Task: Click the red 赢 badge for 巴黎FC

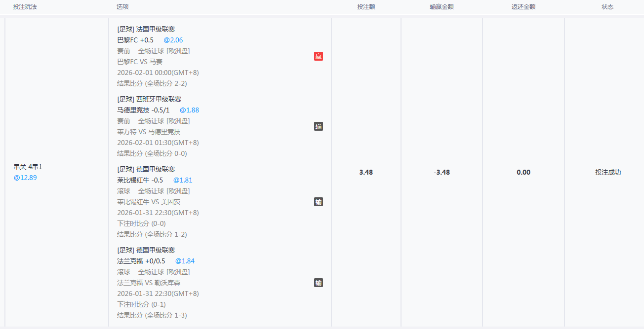Action: 318,56
